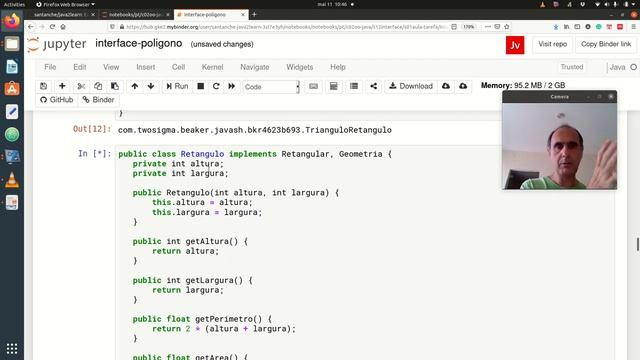Restart the kernel icon

[216, 86]
